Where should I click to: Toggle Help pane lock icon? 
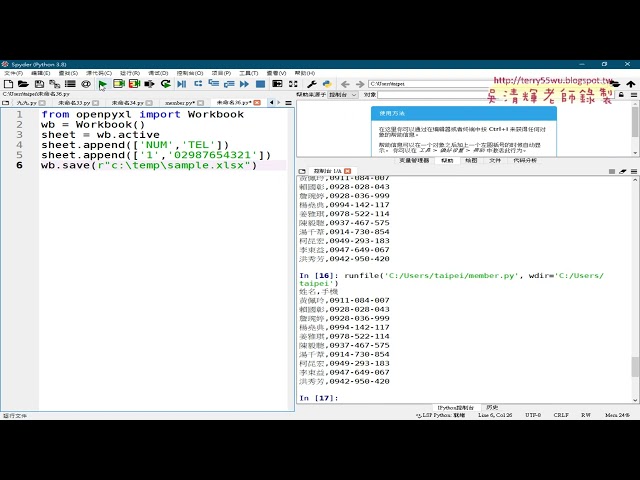tap(621, 95)
